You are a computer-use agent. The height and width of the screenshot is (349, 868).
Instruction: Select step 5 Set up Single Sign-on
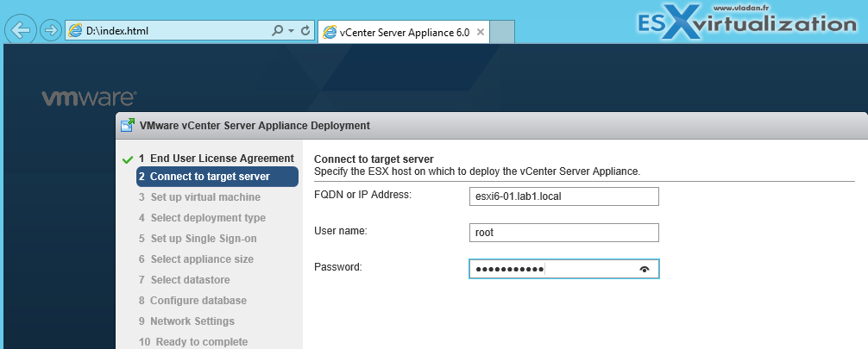pyautogui.click(x=198, y=239)
